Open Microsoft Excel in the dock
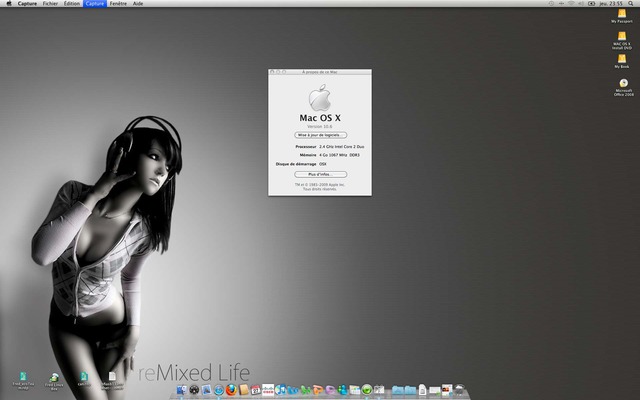Viewport: 640px width, 400px height. [305, 390]
